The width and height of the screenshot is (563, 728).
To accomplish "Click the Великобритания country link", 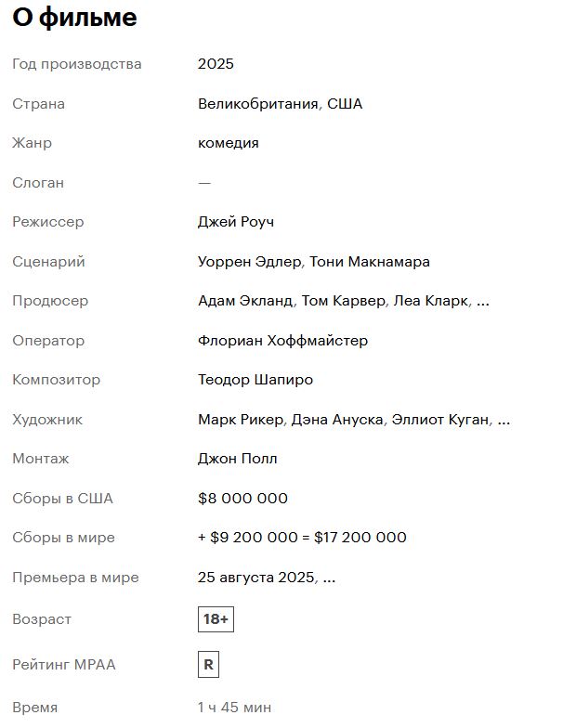I will click(x=258, y=104).
